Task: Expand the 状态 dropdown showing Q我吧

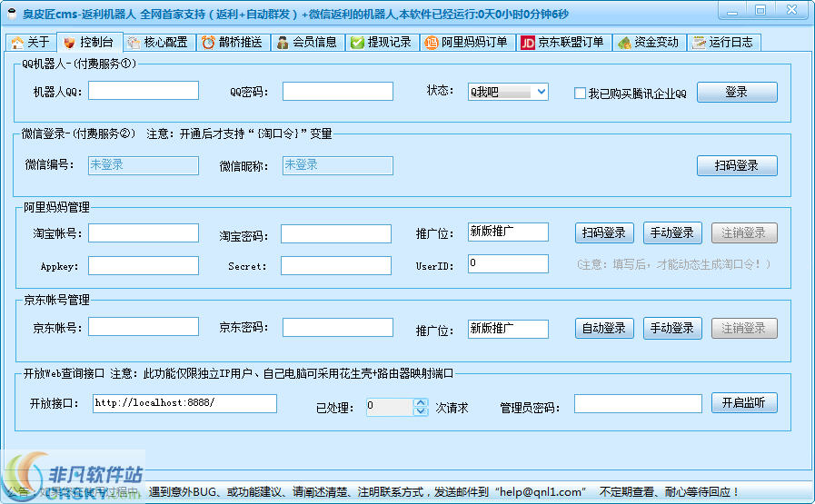Action: [x=542, y=92]
